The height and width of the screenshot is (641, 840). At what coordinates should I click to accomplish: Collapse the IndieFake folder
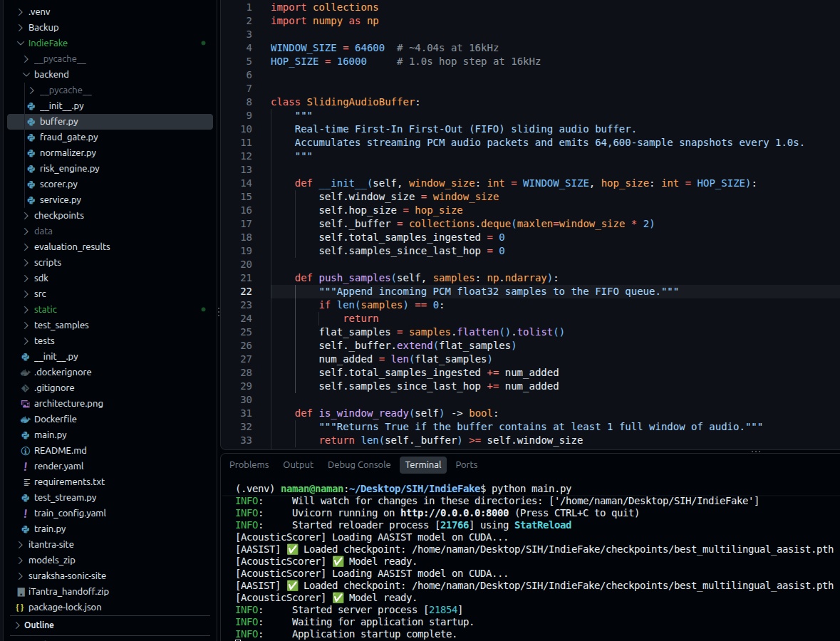click(21, 43)
